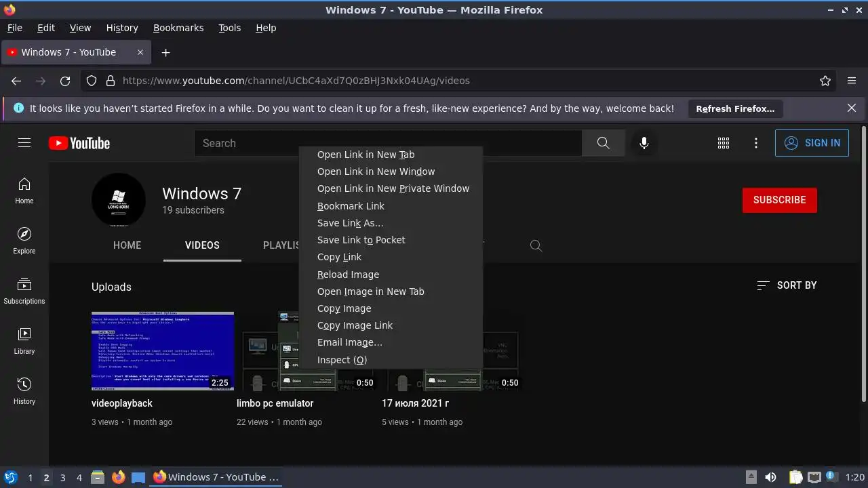Viewport: 868px width, 488px height.
Task: Select Save Link to Pocket
Action: click(x=391, y=240)
